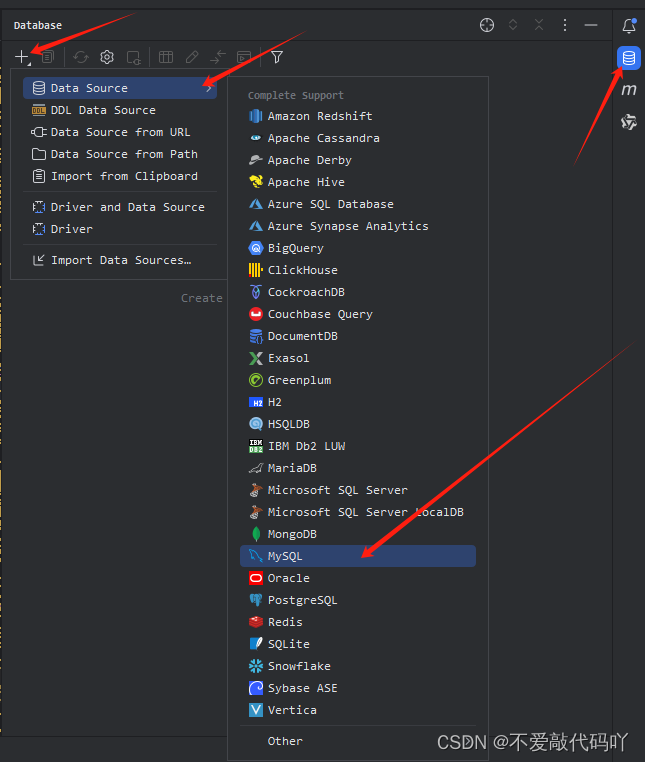645x762 pixels.
Task: Pick Sybase ASE data source
Action: tap(358, 688)
